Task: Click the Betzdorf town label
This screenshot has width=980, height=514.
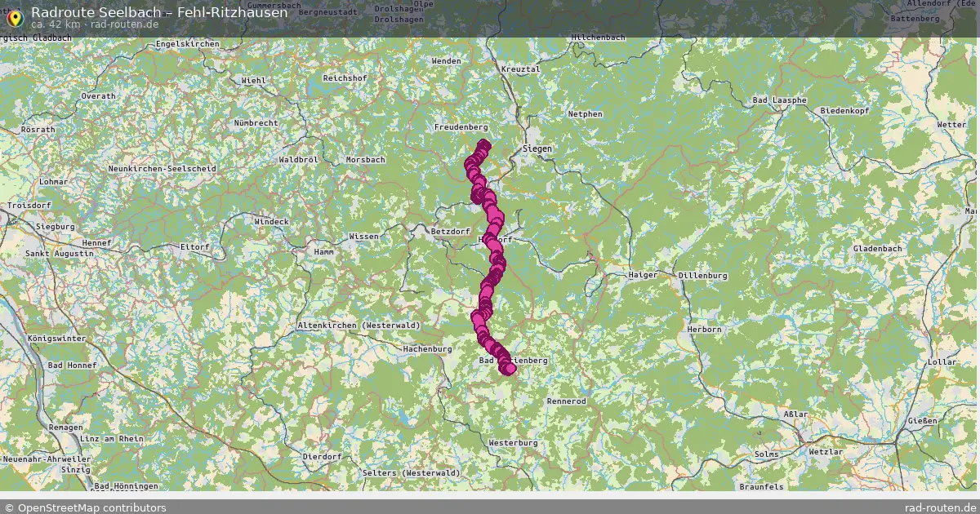Action: pos(451,232)
